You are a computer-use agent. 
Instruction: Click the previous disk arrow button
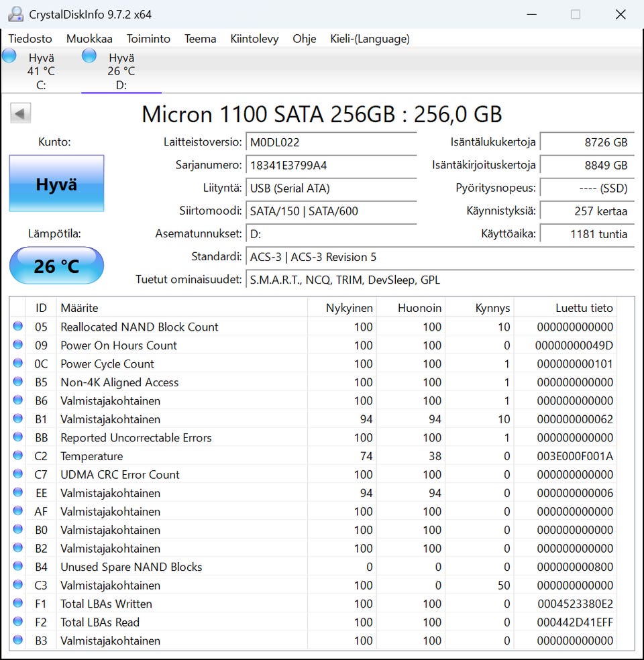tap(20, 113)
